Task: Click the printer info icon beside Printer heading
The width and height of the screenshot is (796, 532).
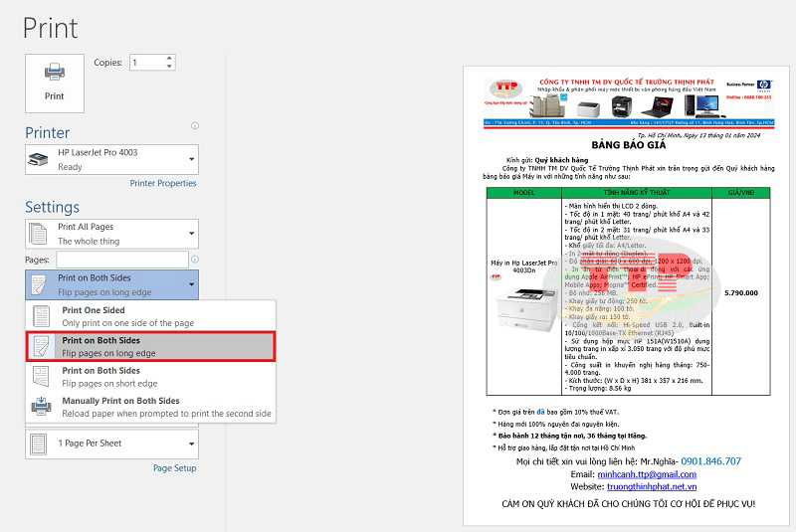Action: tap(195, 125)
